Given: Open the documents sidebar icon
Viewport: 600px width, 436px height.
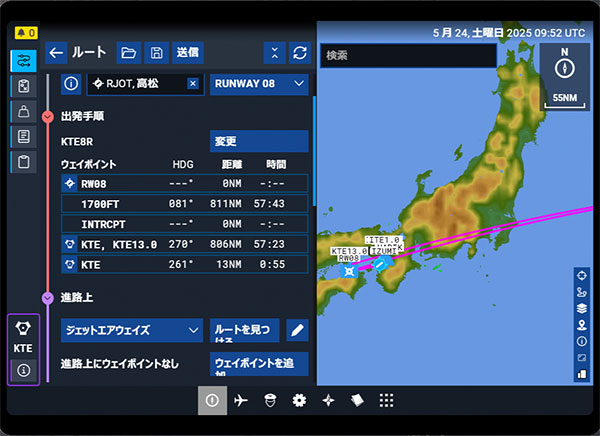Looking at the screenshot, I should click(x=24, y=137).
